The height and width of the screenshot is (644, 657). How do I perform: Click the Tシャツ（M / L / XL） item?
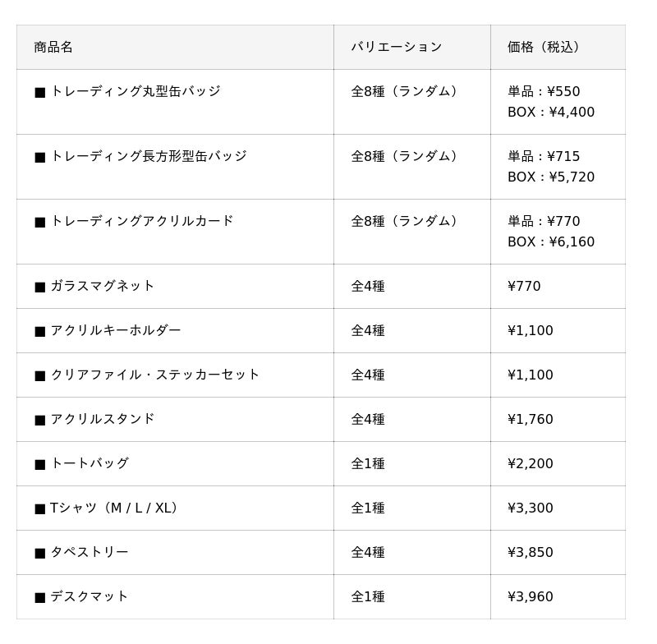[115, 508]
